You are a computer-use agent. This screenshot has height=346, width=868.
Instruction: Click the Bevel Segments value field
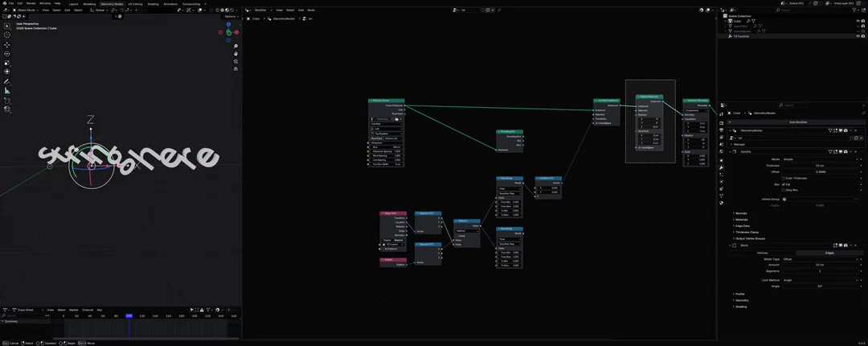(x=821, y=271)
